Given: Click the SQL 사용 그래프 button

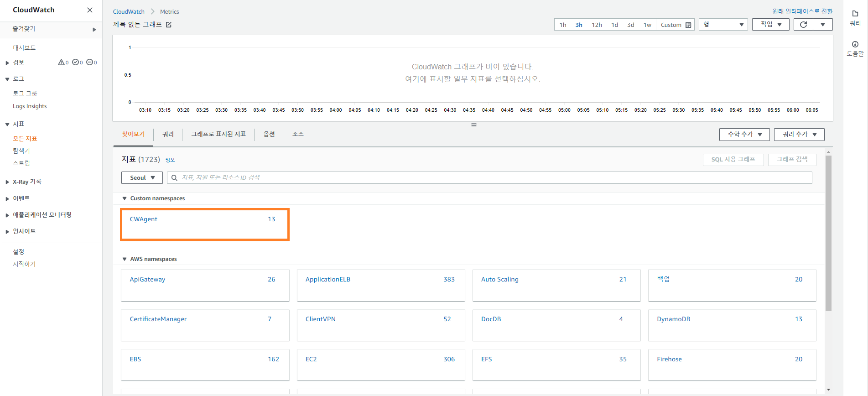Looking at the screenshot, I should click(x=733, y=160).
